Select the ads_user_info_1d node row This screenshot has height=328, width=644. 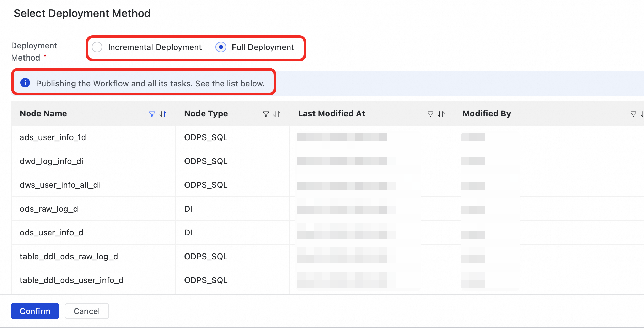tap(53, 137)
